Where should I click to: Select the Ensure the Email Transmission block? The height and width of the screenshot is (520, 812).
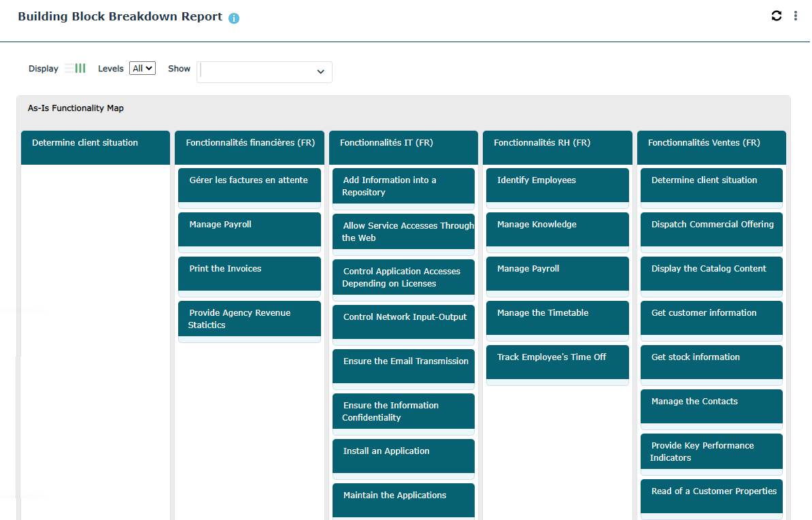[x=405, y=361]
